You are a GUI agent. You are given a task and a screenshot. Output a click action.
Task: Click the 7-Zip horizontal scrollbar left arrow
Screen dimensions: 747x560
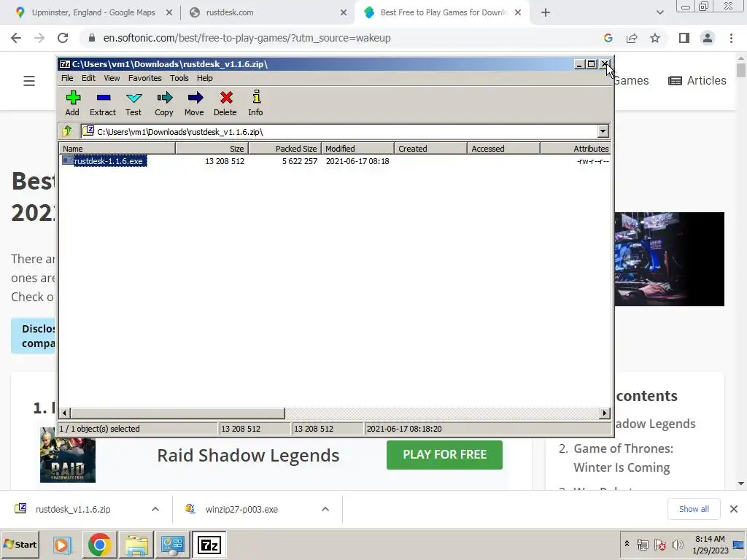pos(65,413)
